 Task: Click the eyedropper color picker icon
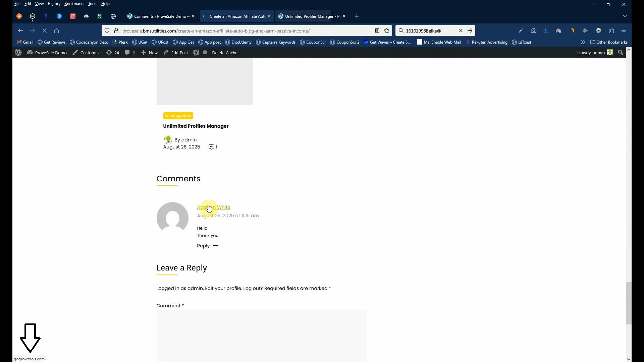pyautogui.click(x=521, y=31)
